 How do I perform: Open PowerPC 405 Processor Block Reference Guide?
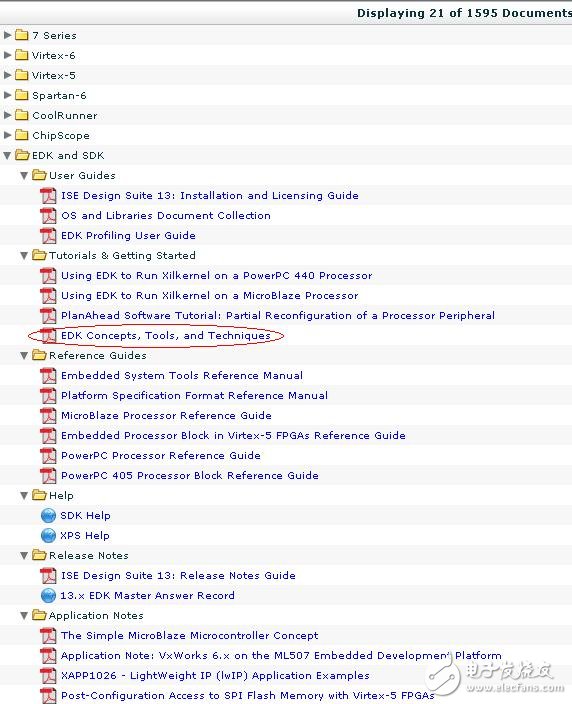190,476
